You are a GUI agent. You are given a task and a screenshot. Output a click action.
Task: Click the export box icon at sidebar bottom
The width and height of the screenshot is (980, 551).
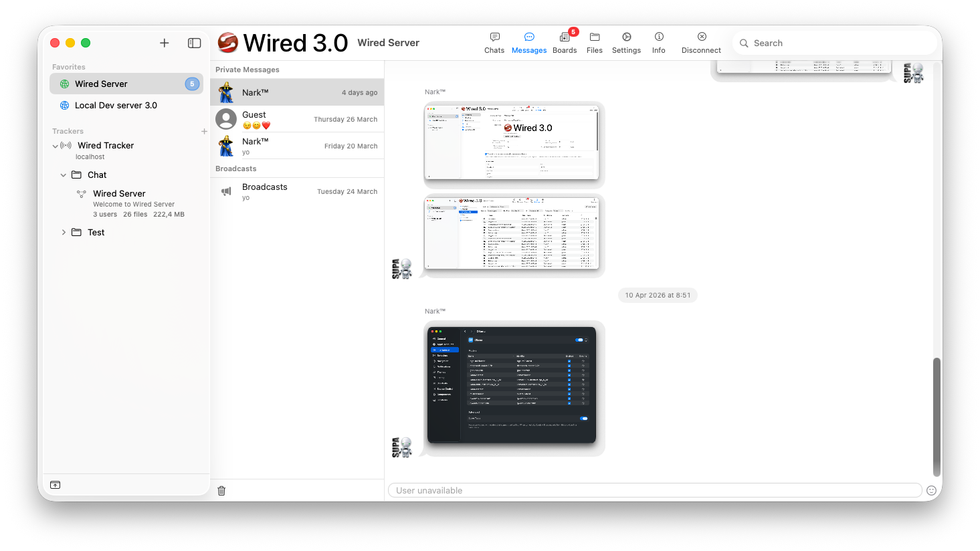tap(55, 485)
